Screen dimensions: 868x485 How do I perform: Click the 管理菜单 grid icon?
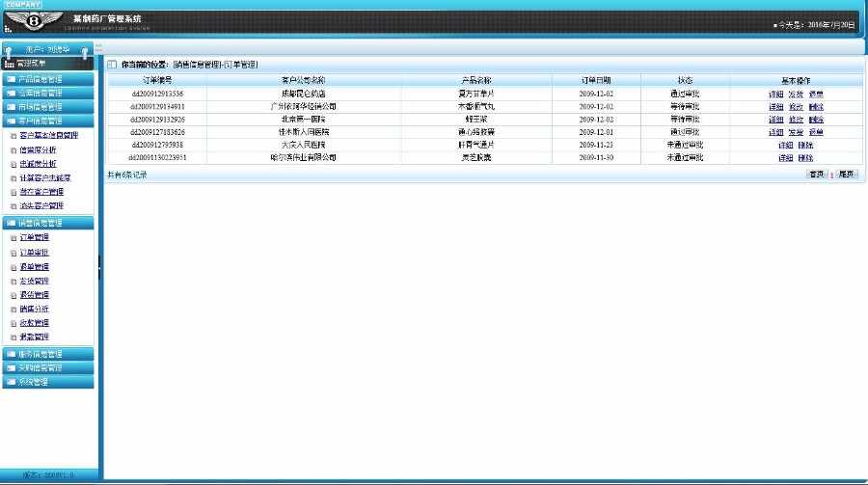tap(9, 64)
